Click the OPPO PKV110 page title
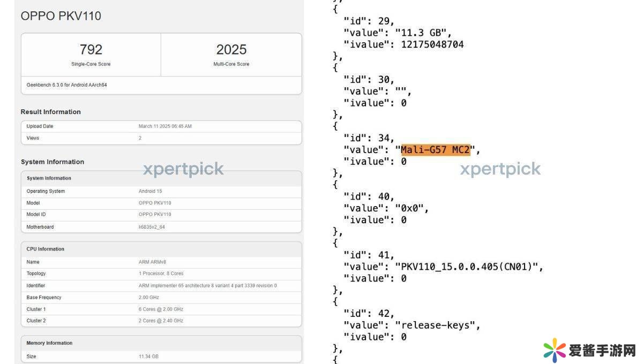The width and height of the screenshot is (643, 364). point(61,16)
